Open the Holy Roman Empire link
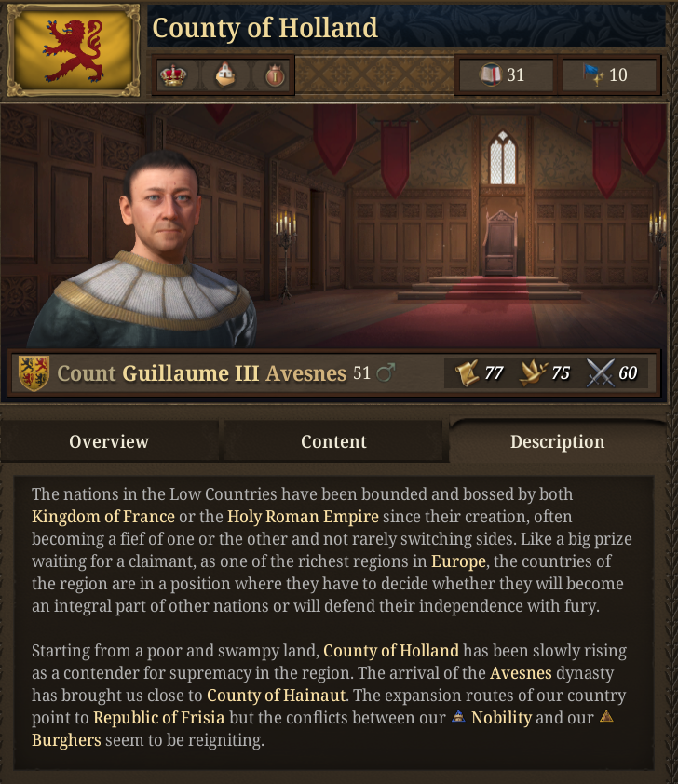The width and height of the screenshot is (678, 784). (x=303, y=517)
